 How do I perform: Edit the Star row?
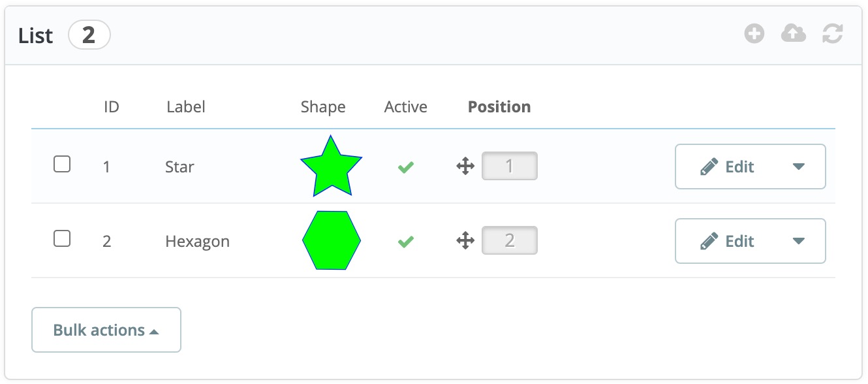[x=727, y=167]
